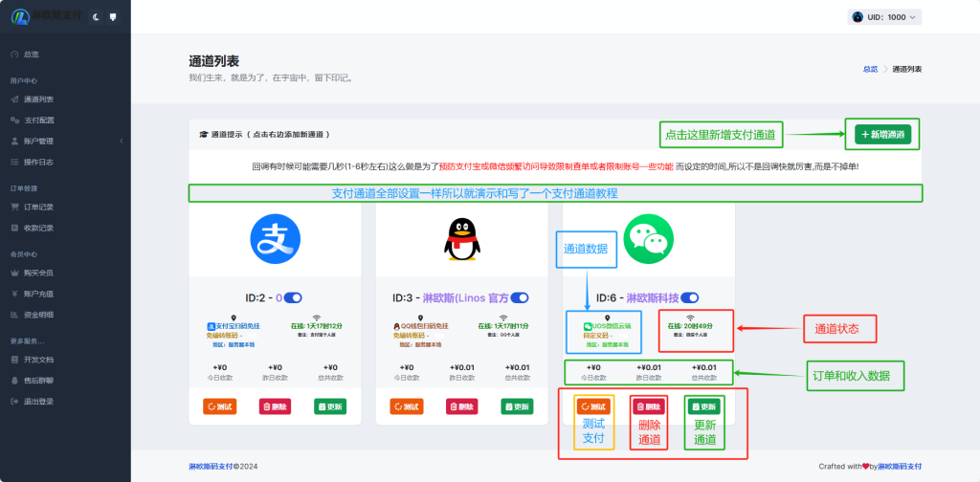Click the paper plane icon beside 通道列表

[14, 99]
